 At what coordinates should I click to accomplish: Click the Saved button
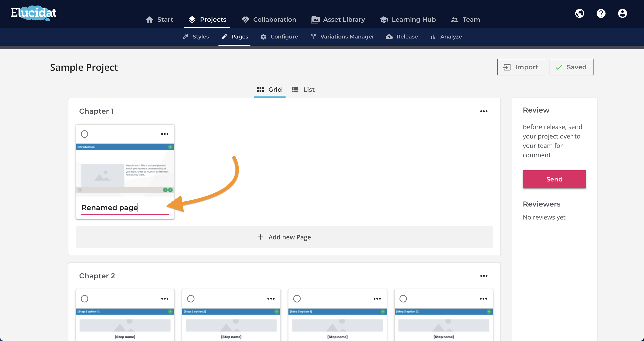[x=571, y=67]
